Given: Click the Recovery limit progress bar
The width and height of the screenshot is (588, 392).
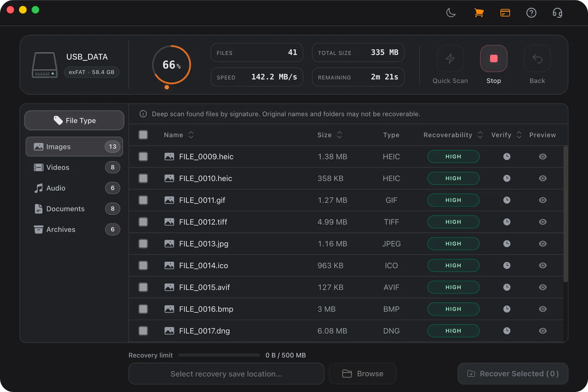Looking at the screenshot, I should [x=219, y=355].
